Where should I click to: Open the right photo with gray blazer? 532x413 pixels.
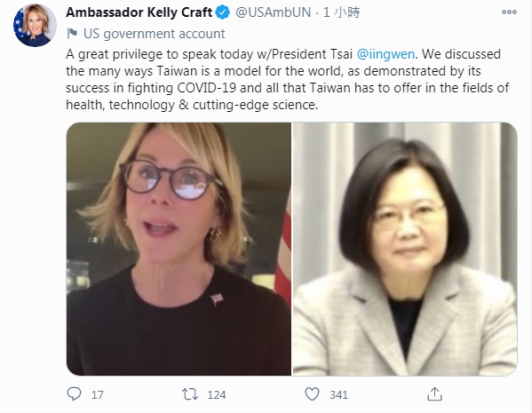(x=405, y=249)
